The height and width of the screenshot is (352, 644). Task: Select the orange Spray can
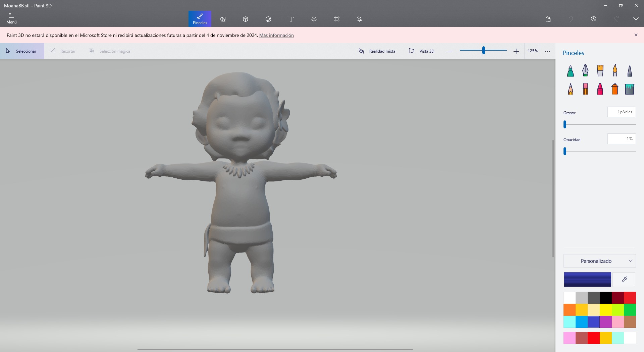click(x=615, y=89)
